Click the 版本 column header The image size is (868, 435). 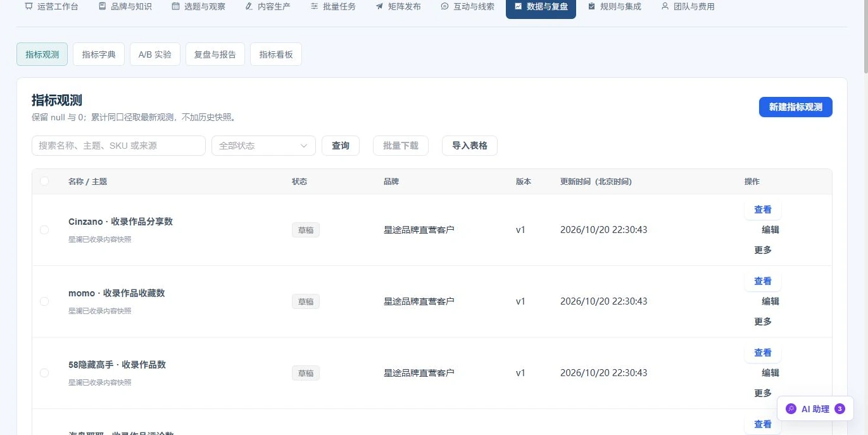click(524, 182)
